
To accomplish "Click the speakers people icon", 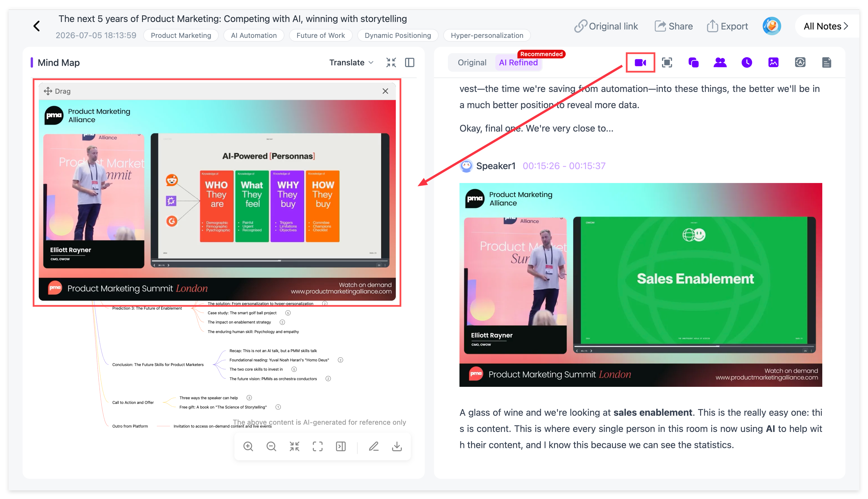I will click(720, 63).
